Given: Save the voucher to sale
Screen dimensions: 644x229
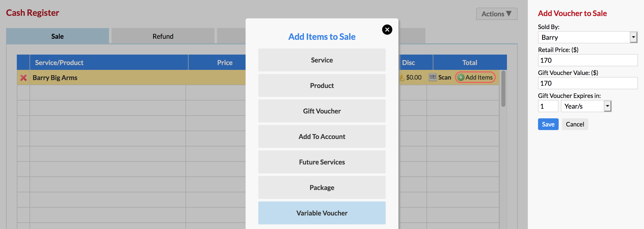Looking at the screenshot, I should tap(548, 124).
